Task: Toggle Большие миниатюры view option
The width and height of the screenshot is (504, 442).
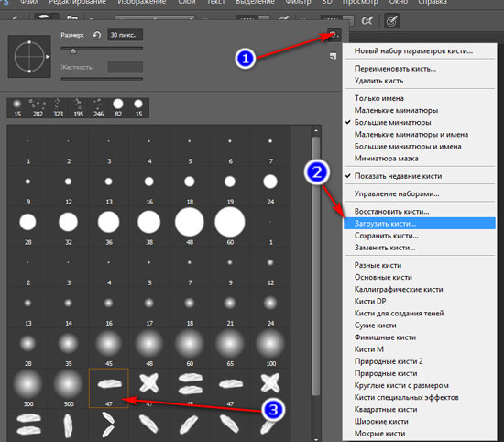Action: click(x=393, y=122)
